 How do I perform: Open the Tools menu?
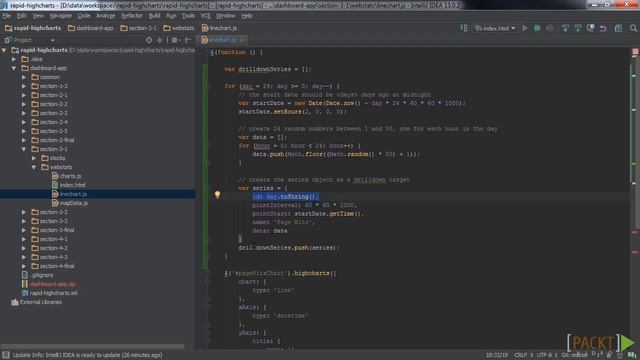[188, 16]
